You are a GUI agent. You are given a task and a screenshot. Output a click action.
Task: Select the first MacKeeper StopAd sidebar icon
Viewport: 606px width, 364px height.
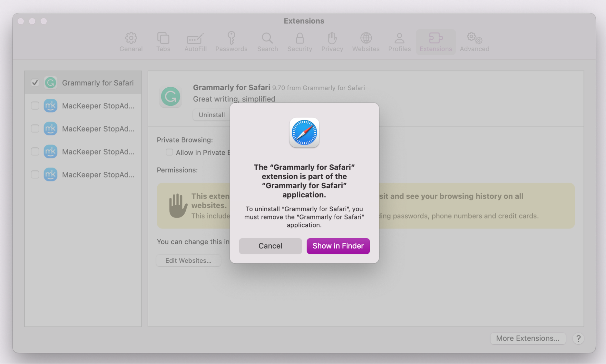(x=51, y=106)
